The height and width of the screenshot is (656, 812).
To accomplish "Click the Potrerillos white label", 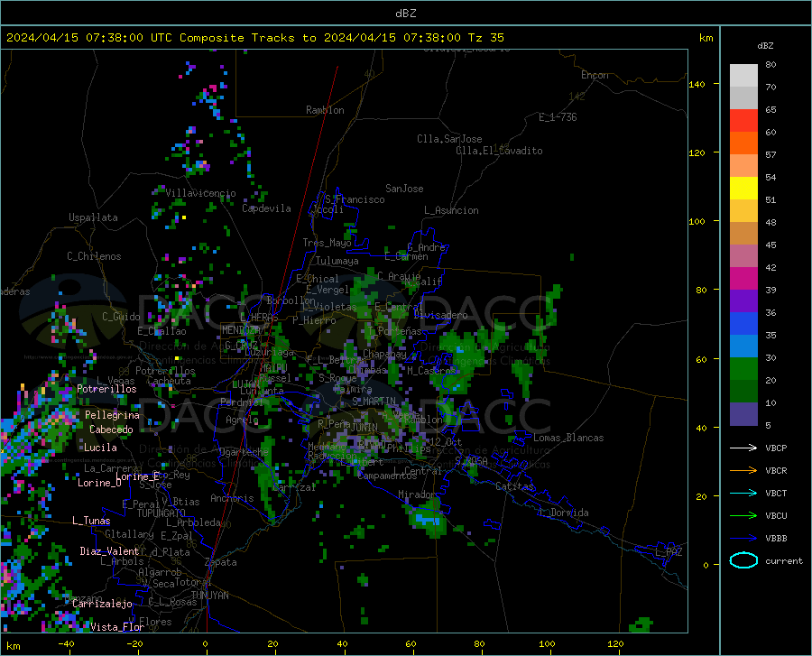I will point(106,389).
